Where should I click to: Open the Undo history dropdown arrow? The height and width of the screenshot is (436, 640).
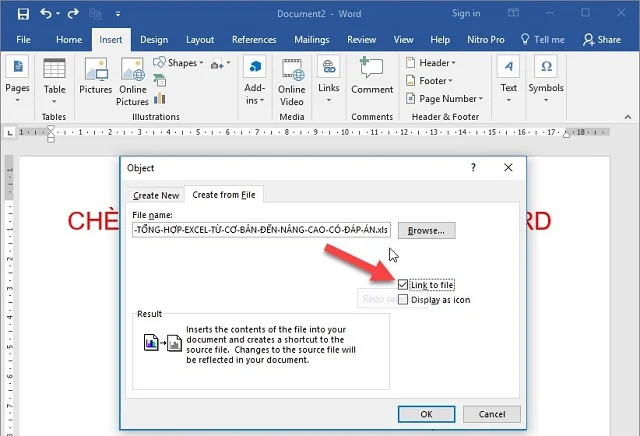tap(58, 14)
